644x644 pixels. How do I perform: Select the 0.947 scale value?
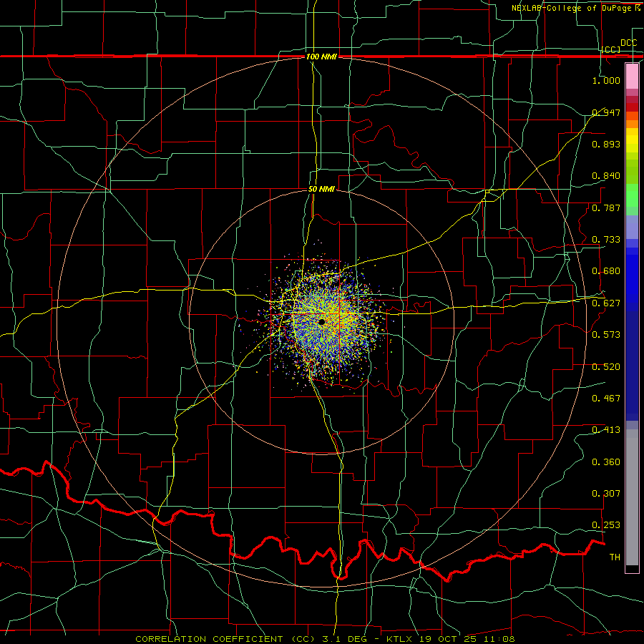606,112
